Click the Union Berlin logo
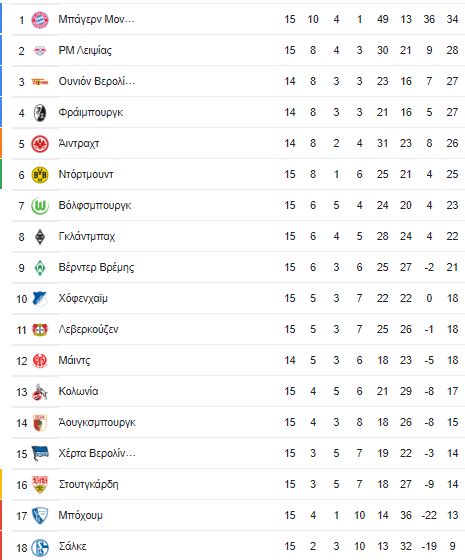Screen dimensions: 465x560 click(40, 82)
